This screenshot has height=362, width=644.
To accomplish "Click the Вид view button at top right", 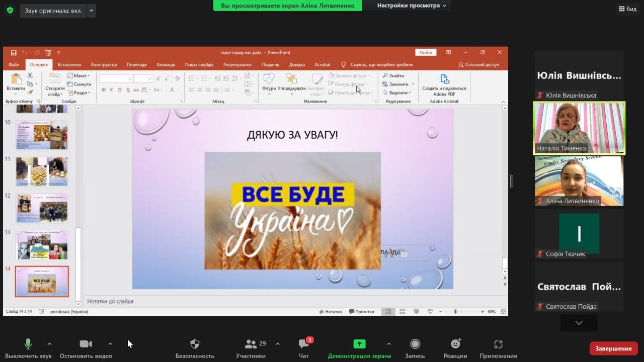I will [x=627, y=9].
